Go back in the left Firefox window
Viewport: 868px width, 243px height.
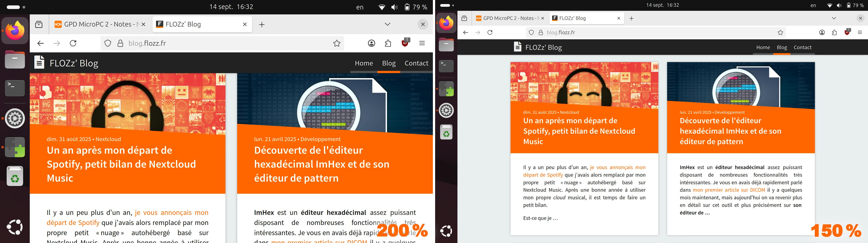pos(40,43)
